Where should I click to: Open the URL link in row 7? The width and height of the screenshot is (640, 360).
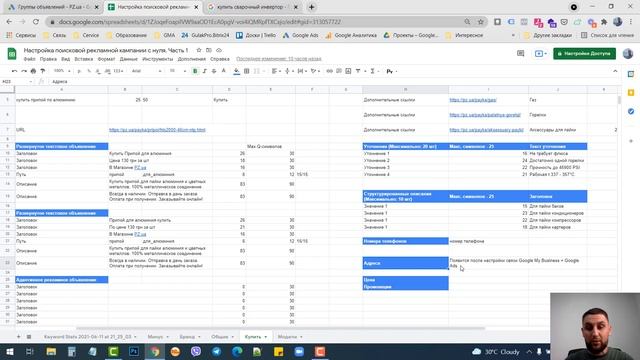tap(157, 130)
